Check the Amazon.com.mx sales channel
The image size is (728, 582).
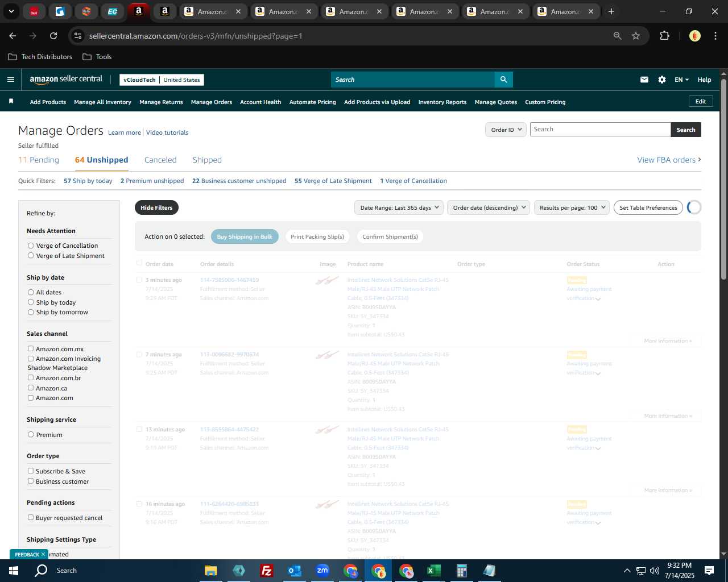point(31,348)
